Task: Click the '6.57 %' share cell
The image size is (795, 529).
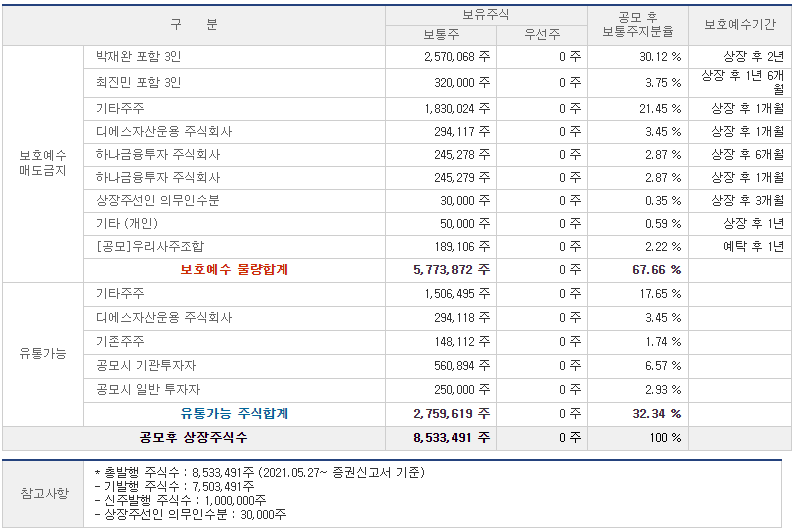Action: pos(663,366)
